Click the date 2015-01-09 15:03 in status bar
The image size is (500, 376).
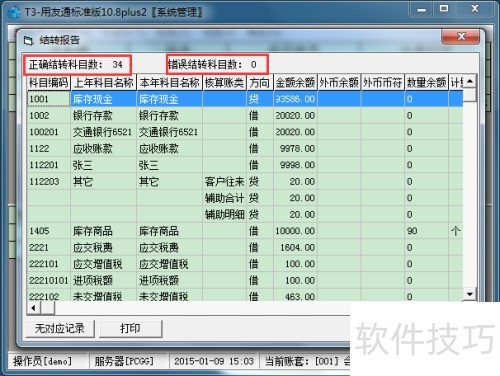point(214,361)
